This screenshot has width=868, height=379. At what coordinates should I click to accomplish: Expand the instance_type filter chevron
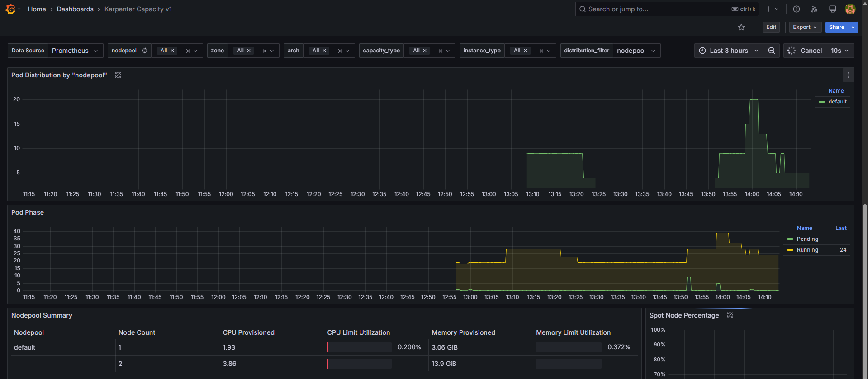click(549, 51)
